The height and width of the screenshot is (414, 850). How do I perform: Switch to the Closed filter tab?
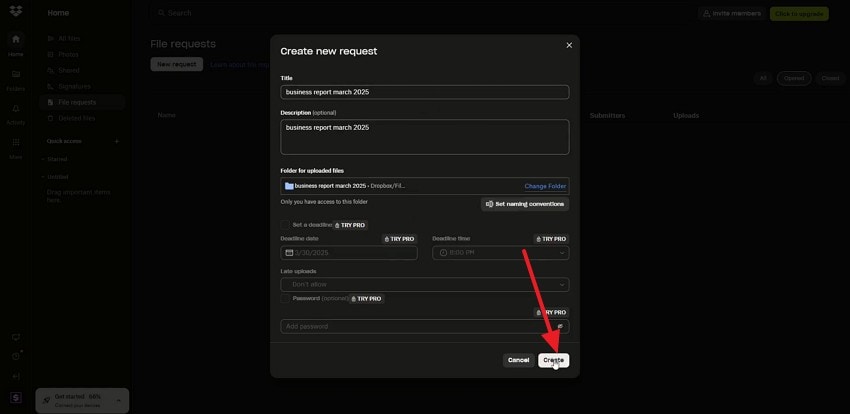[x=830, y=79]
